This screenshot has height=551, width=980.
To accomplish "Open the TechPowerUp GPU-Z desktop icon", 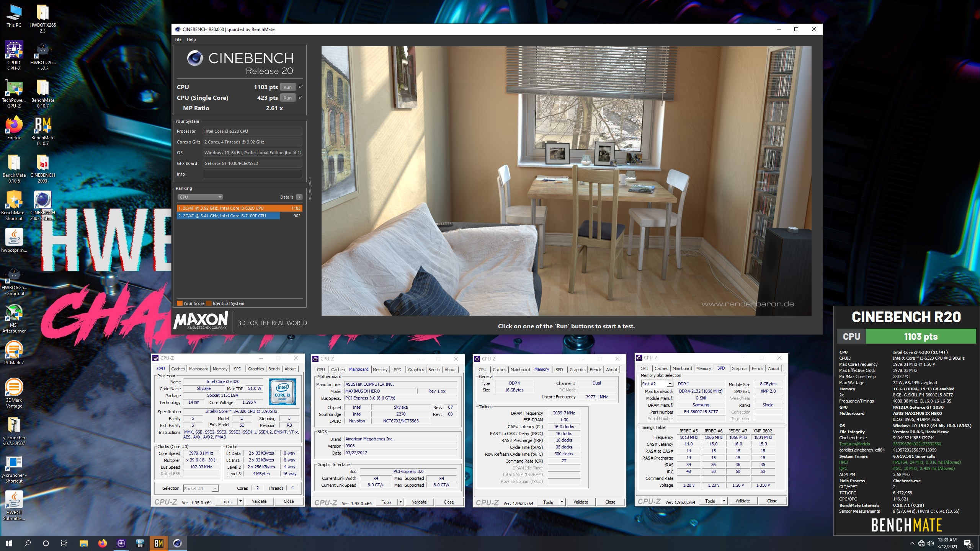I will click(14, 93).
